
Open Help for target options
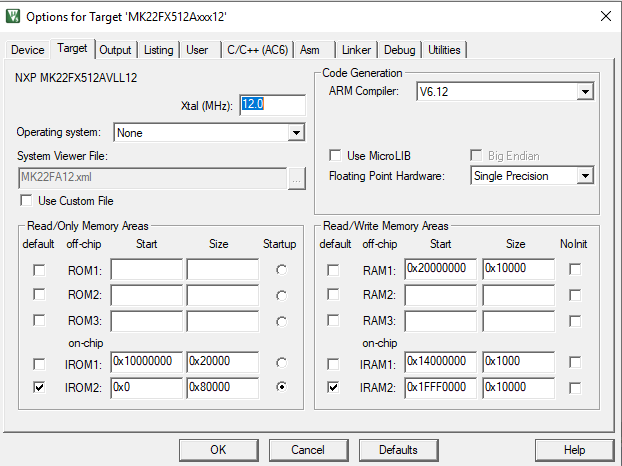click(574, 450)
